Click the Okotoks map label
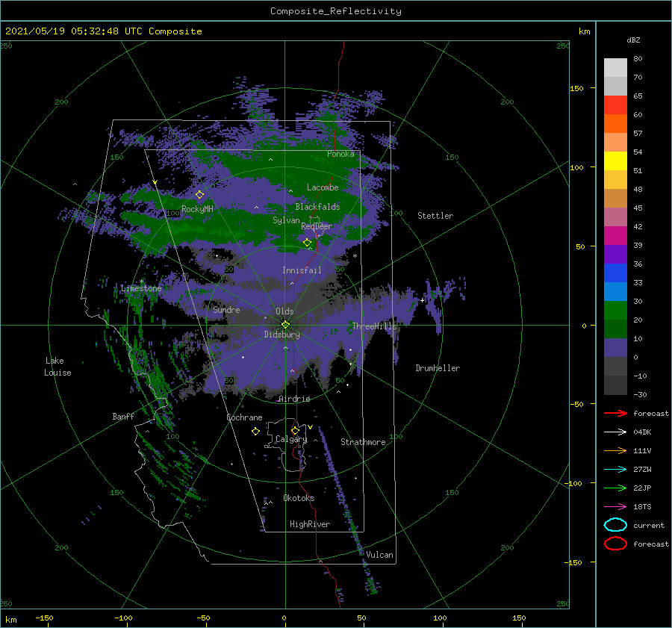The height and width of the screenshot is (628, 672). tap(299, 497)
